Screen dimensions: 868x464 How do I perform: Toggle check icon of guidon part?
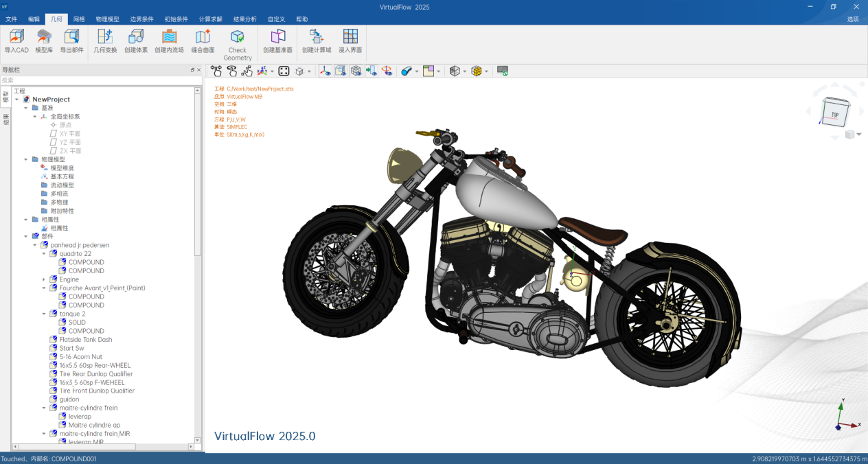click(x=54, y=399)
